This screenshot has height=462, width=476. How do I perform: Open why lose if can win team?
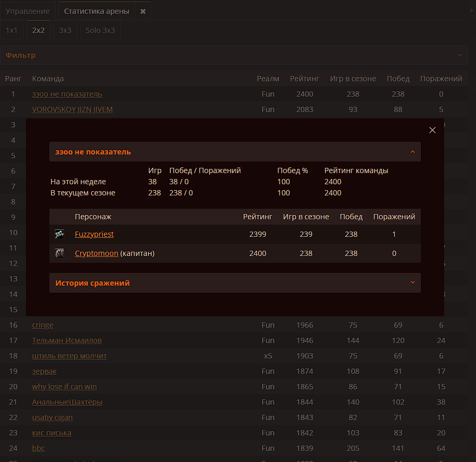pos(64,387)
